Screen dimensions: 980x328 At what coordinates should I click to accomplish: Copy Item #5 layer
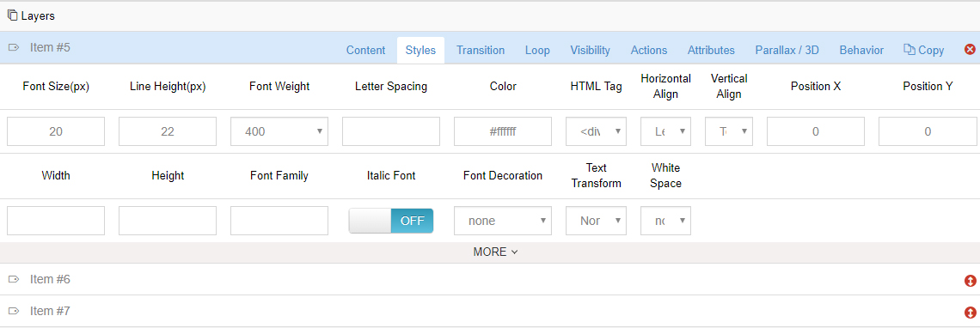click(x=924, y=50)
